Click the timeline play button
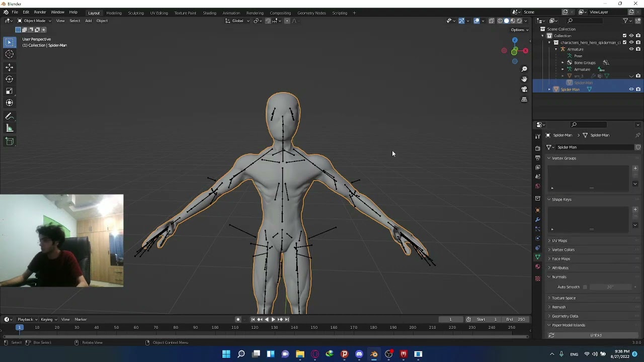 click(x=273, y=319)
